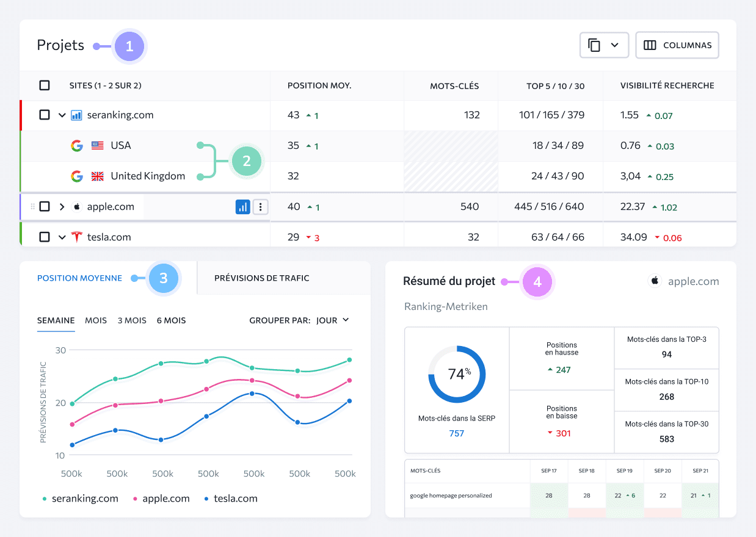The width and height of the screenshot is (756, 537).
Task: Collapse the tesla.com row chevron
Action: [x=62, y=237]
